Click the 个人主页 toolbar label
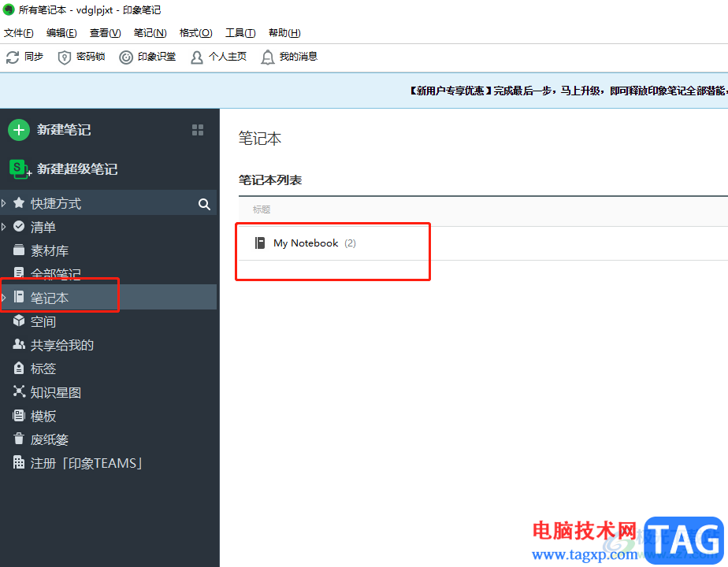Screen dimensions: 728x567 (228, 57)
